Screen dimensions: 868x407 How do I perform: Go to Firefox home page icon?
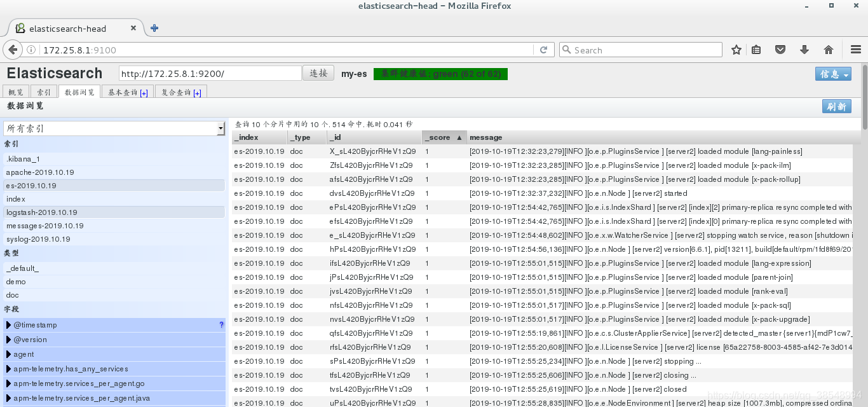pos(829,50)
